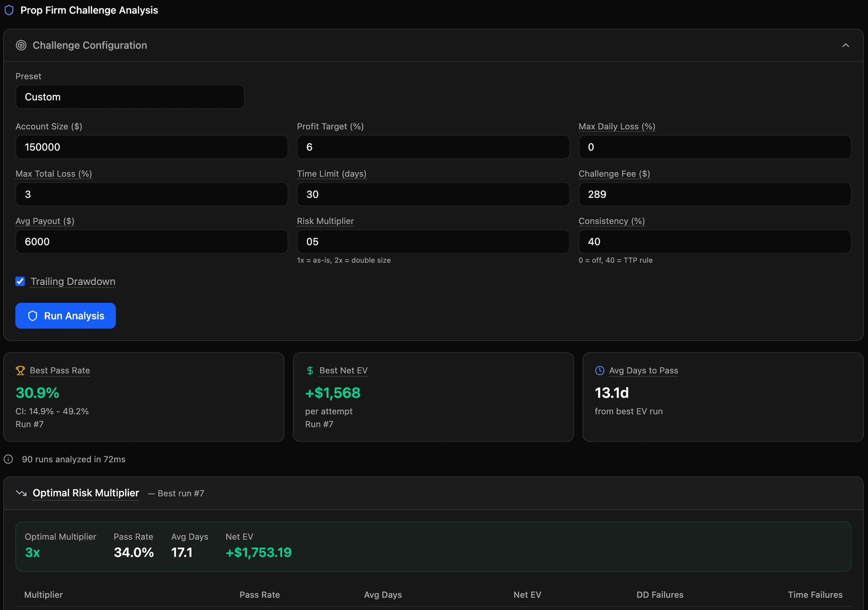
Task: Click the Risk Multiplier field label
Action: tap(325, 221)
